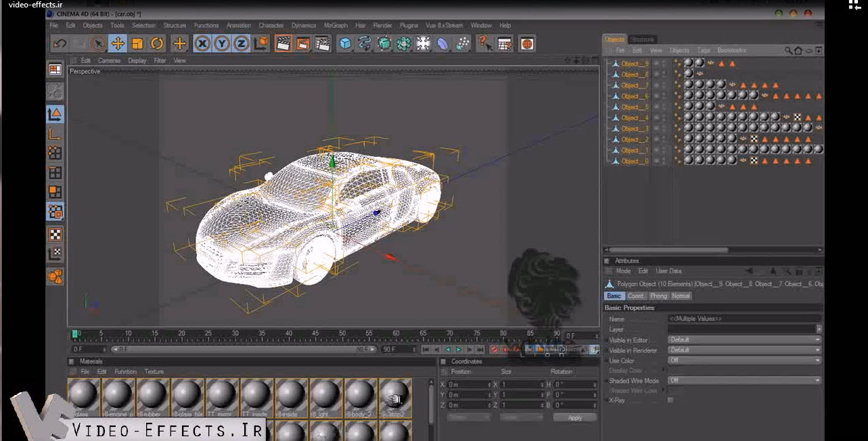The height and width of the screenshot is (441, 868).
Task: Click the Rotation H input field
Action: (575, 384)
